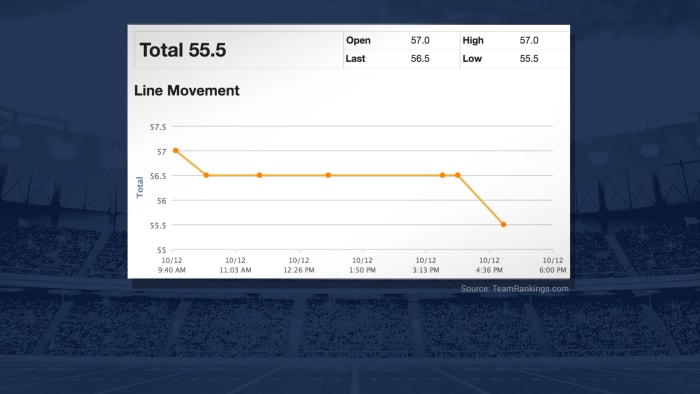Click the last 56.5 point before the drop
The image size is (700, 394).
(458, 175)
